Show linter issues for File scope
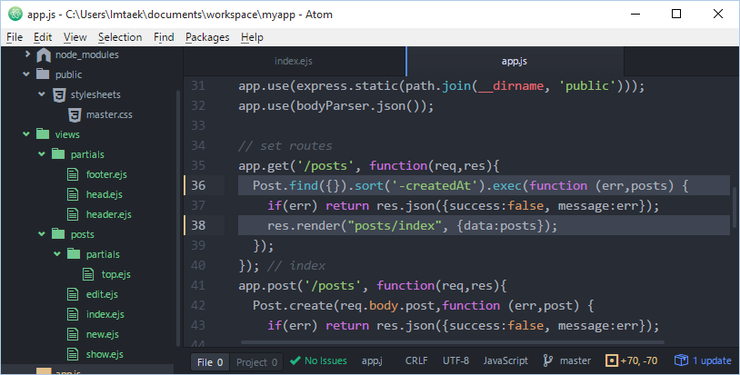This screenshot has height=375, width=740. 210,362
